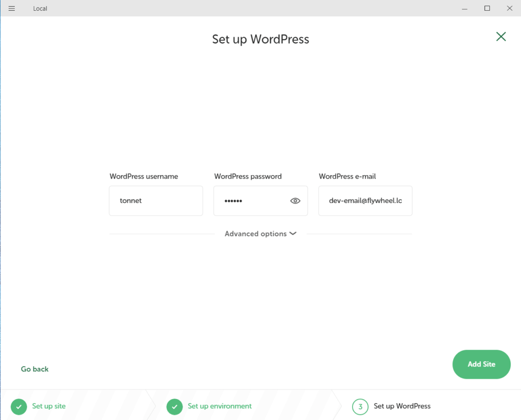Click the Advanced options text label

255,234
